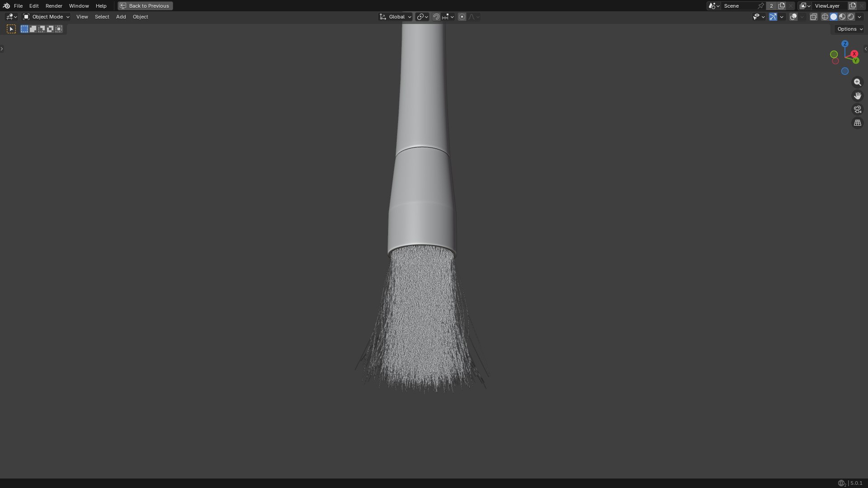Open the viewport Add menu
This screenshot has height=488, width=868.
coord(121,17)
